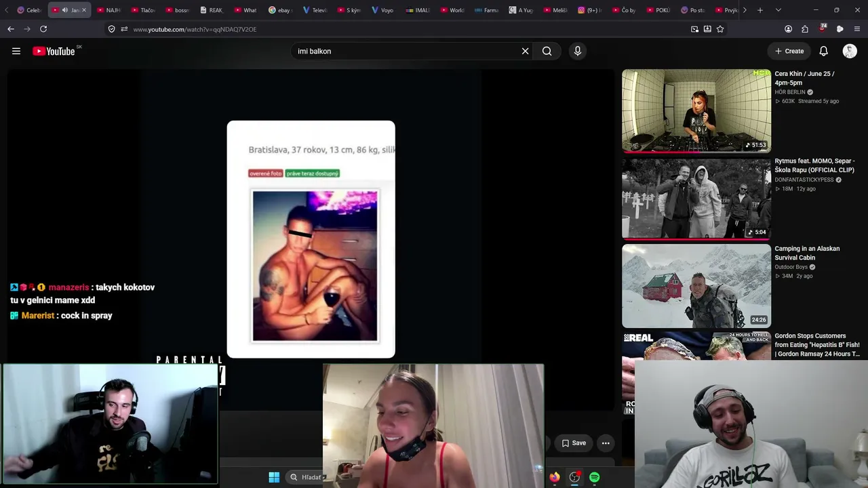Viewport: 868px width, 488px height.
Task: Open the Outdoor Boys channel link
Action: point(791,267)
